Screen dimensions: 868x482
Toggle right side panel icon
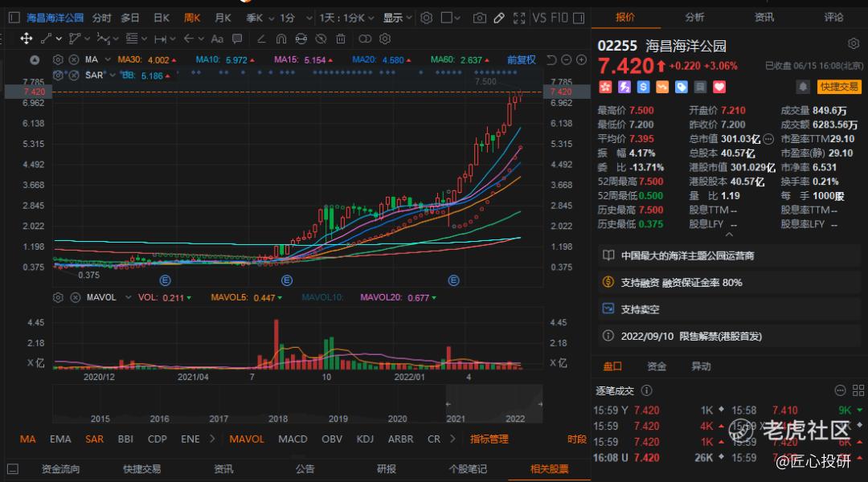[579, 18]
